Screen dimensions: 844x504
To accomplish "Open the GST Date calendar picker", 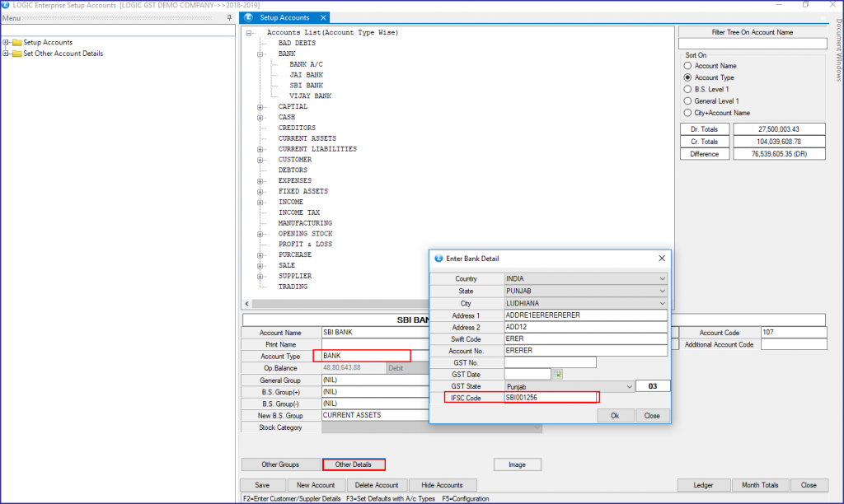I will point(558,373).
